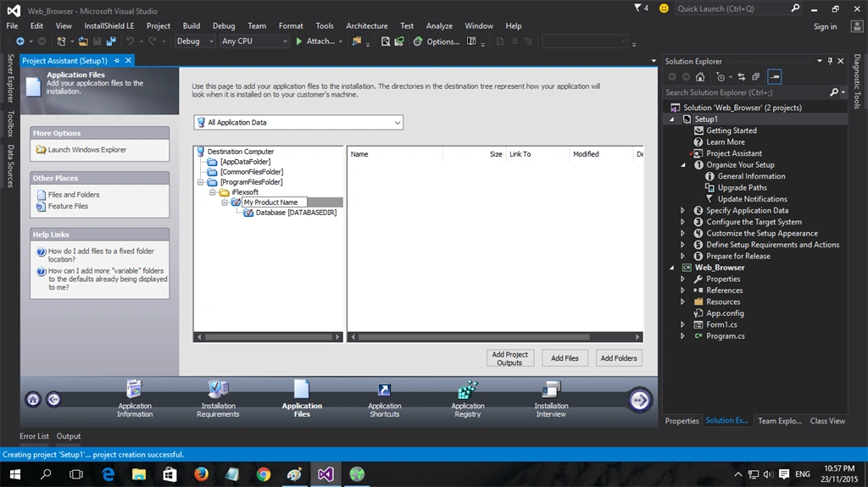Click the Search Solution Explorer field

746,92
